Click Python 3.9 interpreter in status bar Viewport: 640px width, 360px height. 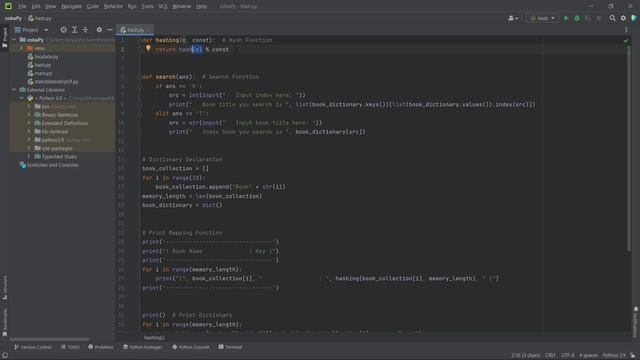[614, 356]
